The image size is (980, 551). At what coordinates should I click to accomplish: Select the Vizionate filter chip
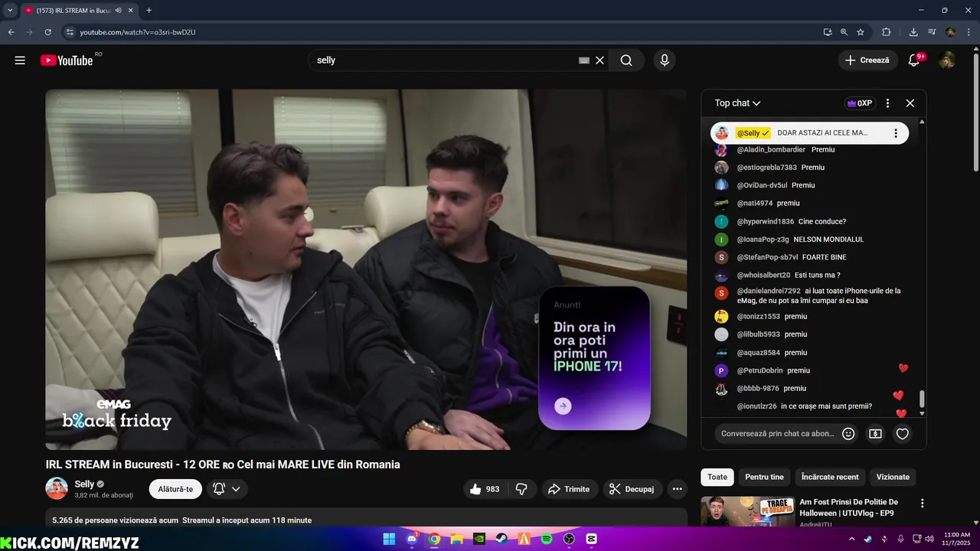tap(893, 477)
